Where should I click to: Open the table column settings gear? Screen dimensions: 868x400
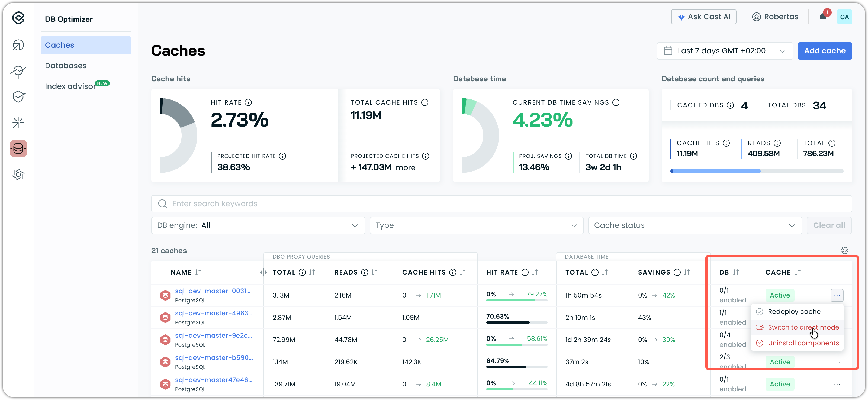[x=844, y=250]
